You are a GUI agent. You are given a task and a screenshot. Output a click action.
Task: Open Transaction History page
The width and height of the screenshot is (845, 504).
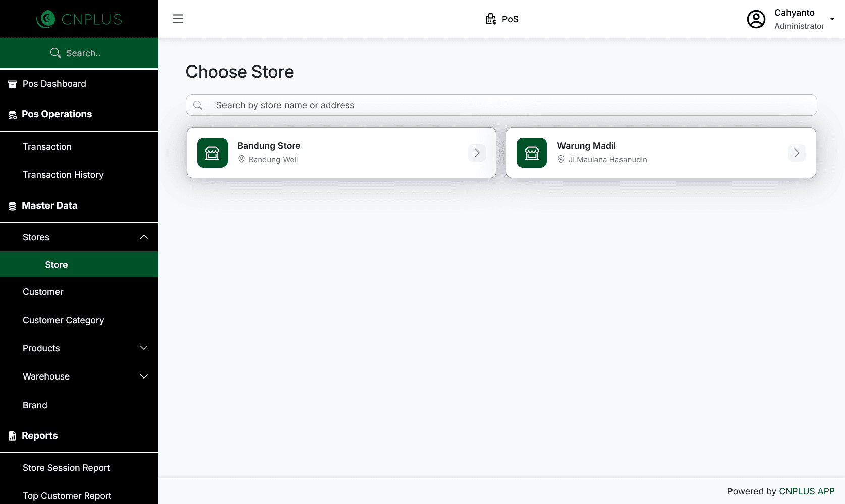pos(63,175)
